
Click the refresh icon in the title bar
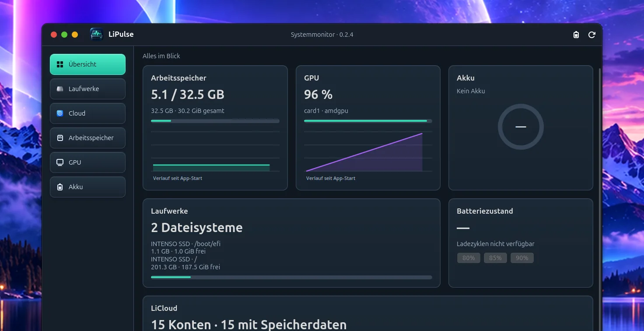pos(592,35)
